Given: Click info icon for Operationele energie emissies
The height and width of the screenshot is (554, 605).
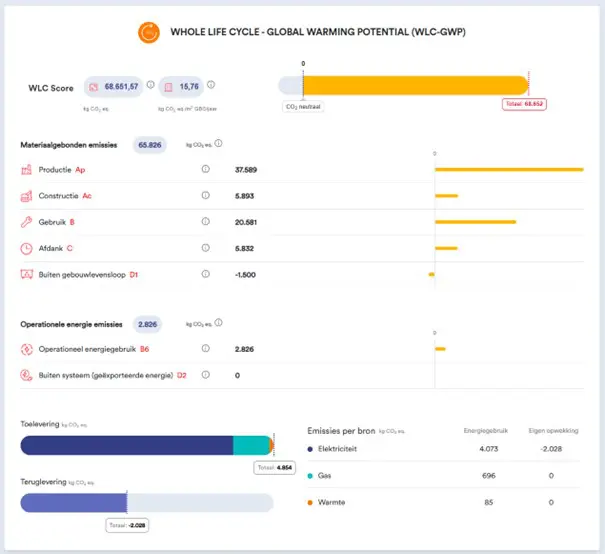Looking at the screenshot, I should tap(218, 323).
